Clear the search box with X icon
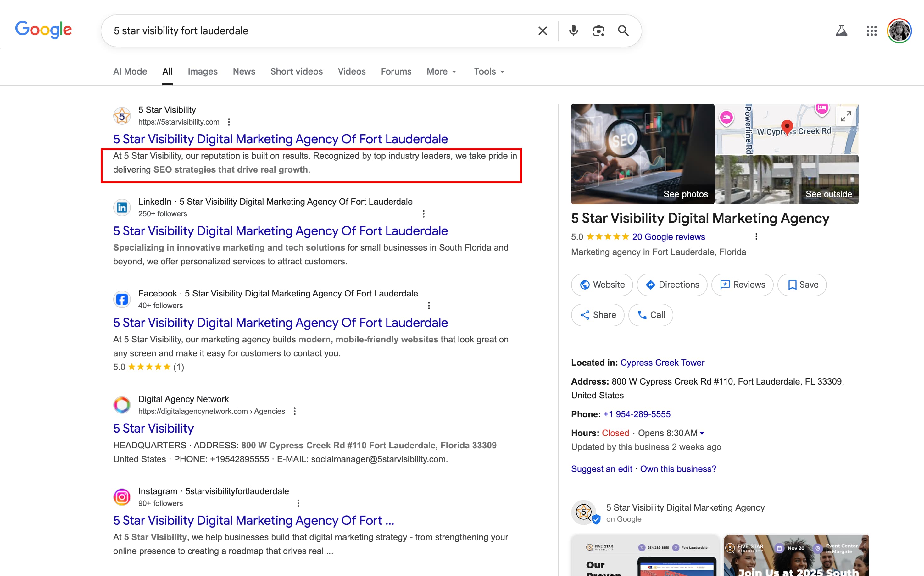This screenshot has width=924, height=576. click(543, 31)
